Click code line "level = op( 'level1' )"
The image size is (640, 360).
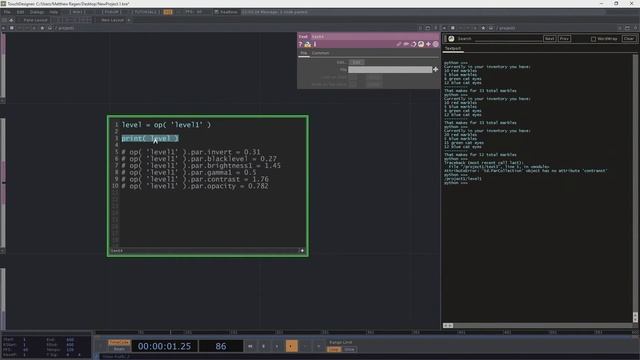click(x=166, y=125)
